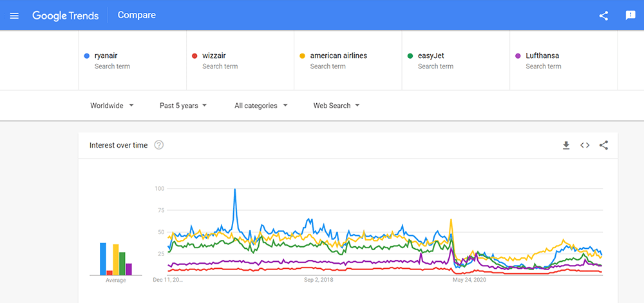
Task: Share the Interest over time chart
Action: [603, 145]
